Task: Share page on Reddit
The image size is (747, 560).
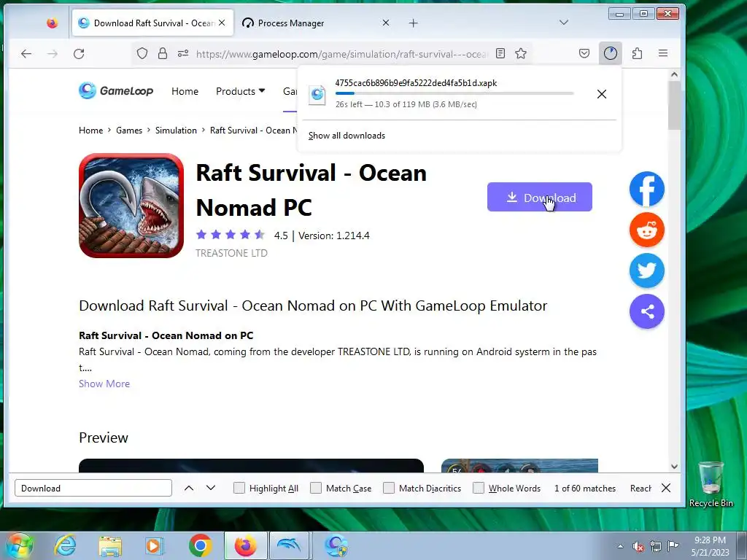Action: tap(646, 230)
